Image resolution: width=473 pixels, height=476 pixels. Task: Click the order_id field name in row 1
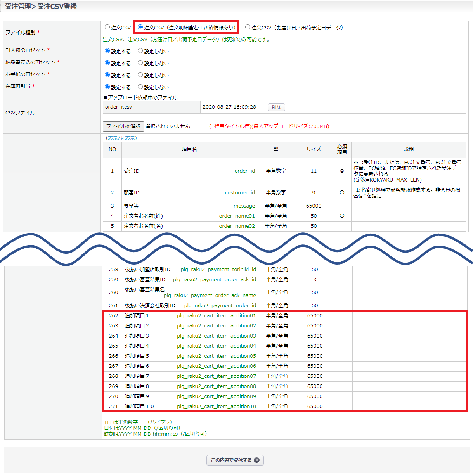pyautogui.click(x=244, y=171)
